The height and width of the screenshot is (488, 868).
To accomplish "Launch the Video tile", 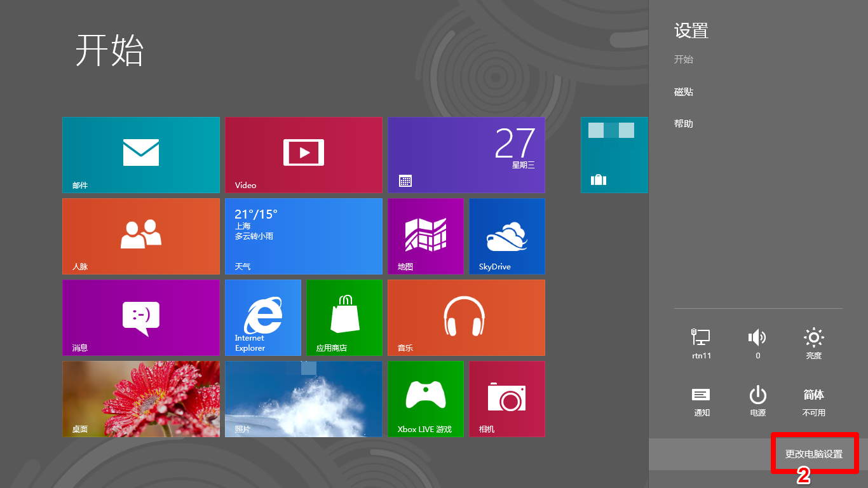I will pyautogui.click(x=304, y=154).
